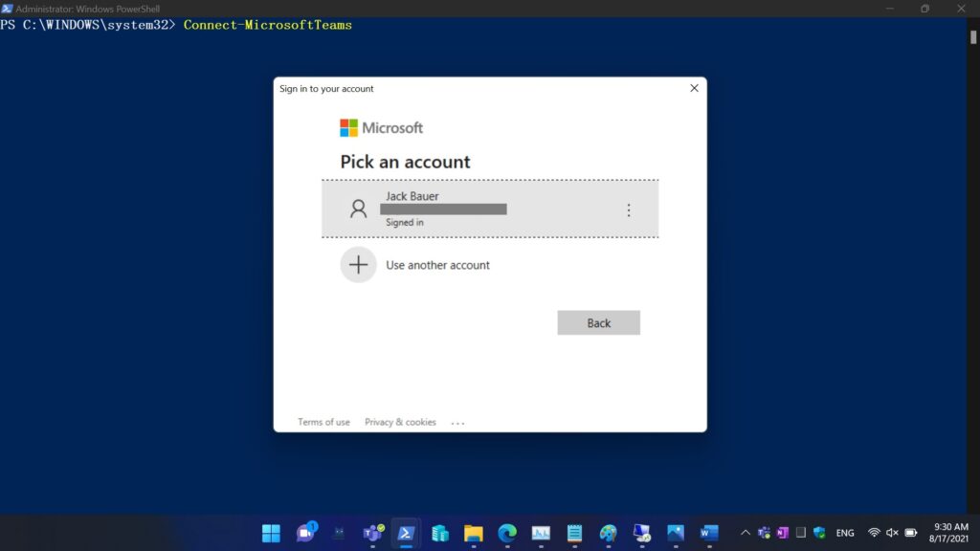980x551 pixels.
Task: Open the Wi-Fi network tray icon
Action: click(874, 533)
